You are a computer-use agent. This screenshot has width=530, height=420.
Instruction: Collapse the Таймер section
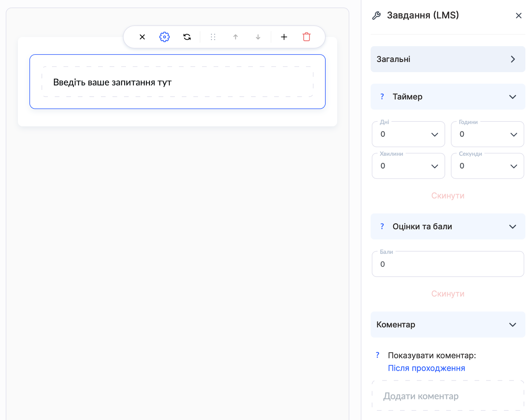512,97
